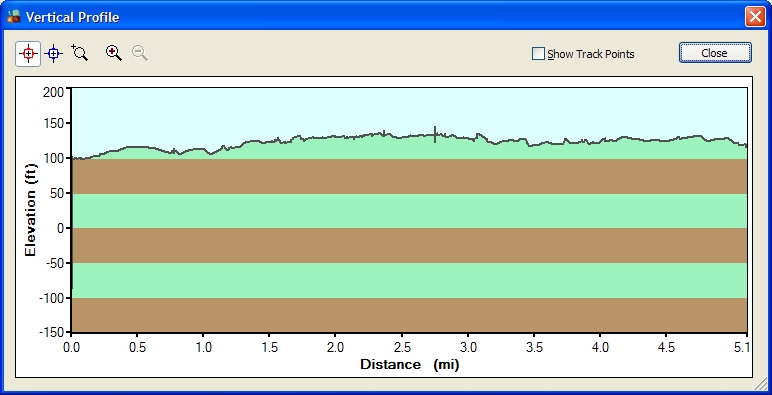Click the greyed-out Zoom Out magnifier icon

[x=140, y=53]
